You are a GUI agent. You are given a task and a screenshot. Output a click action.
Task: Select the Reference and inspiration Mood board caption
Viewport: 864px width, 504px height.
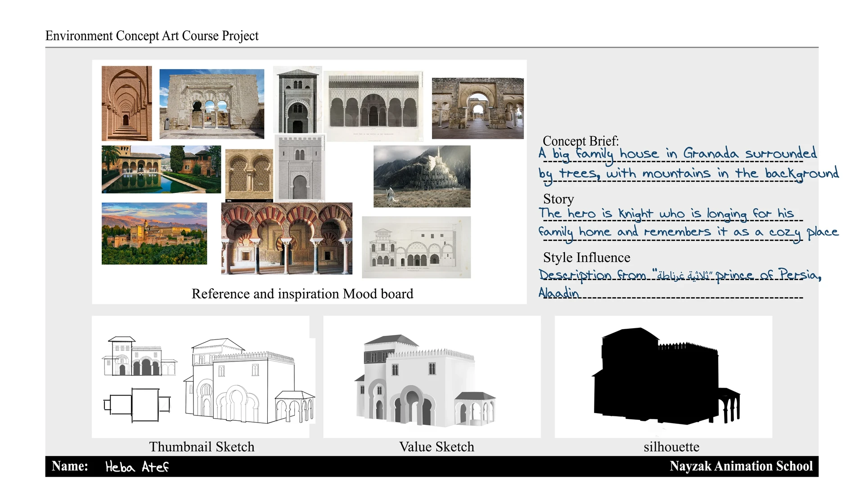pyautogui.click(x=302, y=294)
